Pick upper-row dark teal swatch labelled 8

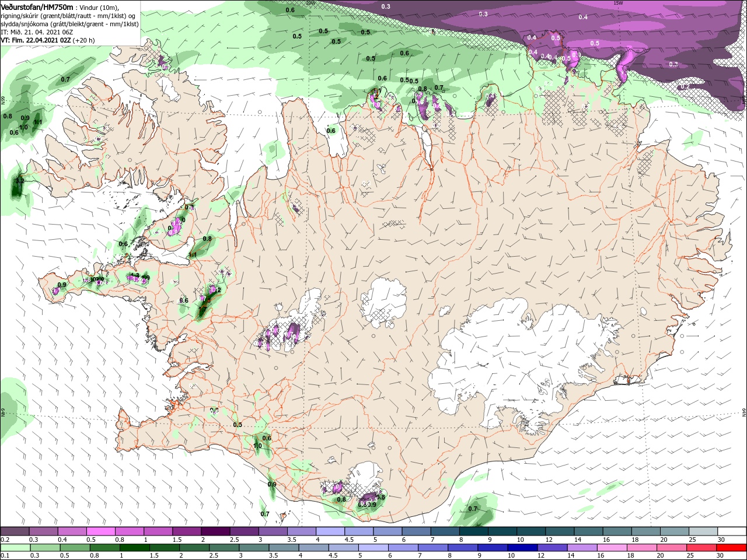click(474, 531)
